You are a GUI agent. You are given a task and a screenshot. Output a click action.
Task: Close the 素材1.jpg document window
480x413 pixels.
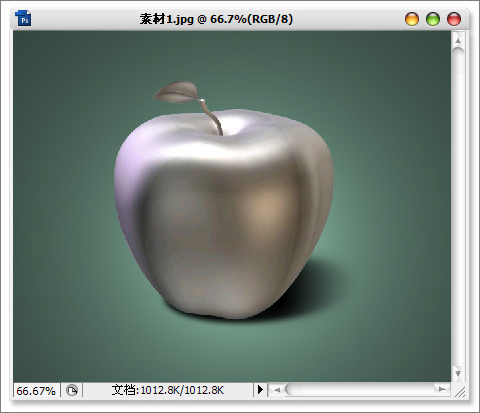[454, 19]
